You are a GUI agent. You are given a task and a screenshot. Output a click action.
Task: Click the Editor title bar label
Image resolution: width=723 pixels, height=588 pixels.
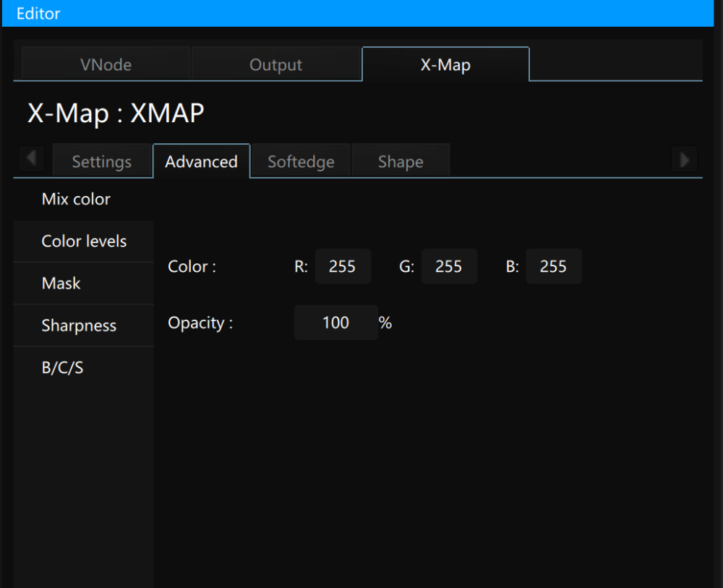coord(38,13)
